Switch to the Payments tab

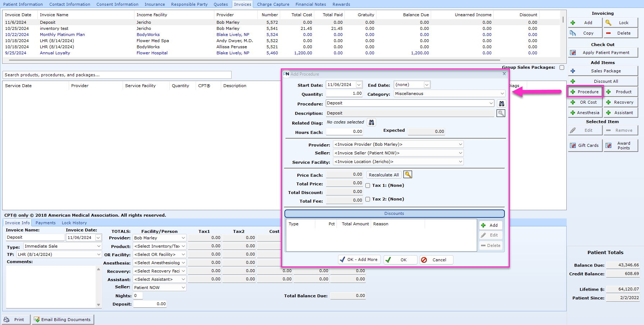click(x=45, y=222)
